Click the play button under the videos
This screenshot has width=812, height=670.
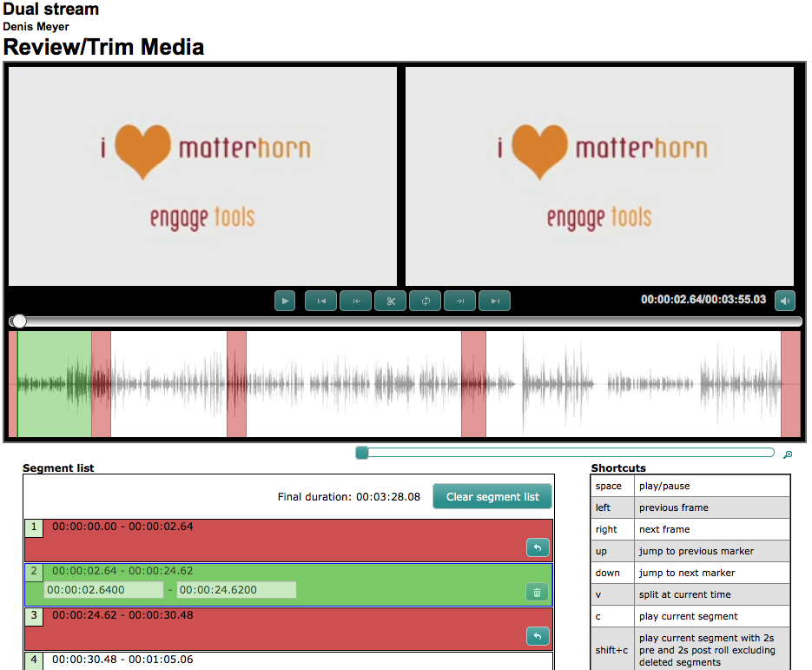285,301
